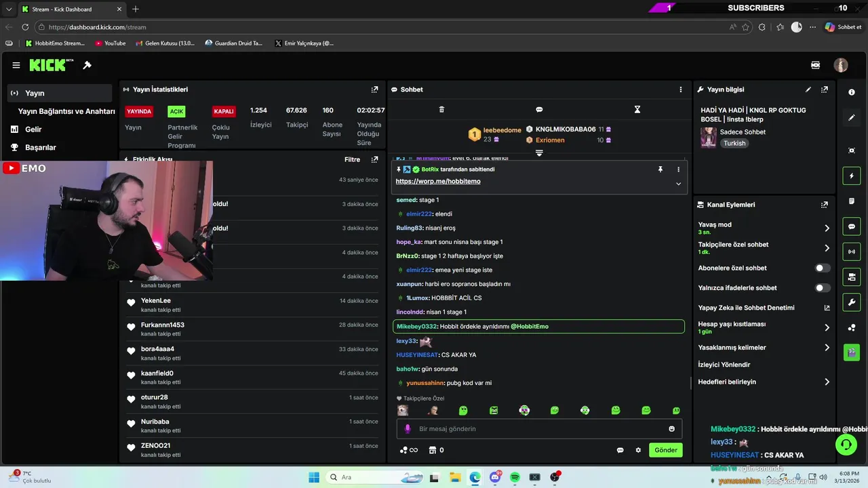Viewport: 868px width, 488px height.
Task: Click the browser address bar
Action: (387, 27)
